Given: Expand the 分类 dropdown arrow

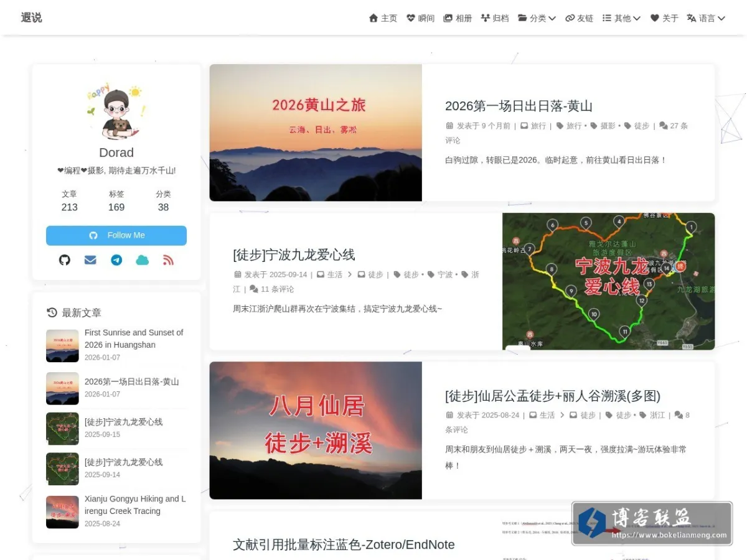Looking at the screenshot, I should pos(552,18).
